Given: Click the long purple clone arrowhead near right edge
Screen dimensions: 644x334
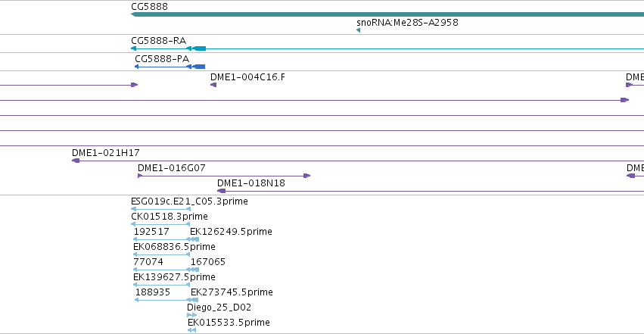Looking at the screenshot, I should tap(624, 100).
